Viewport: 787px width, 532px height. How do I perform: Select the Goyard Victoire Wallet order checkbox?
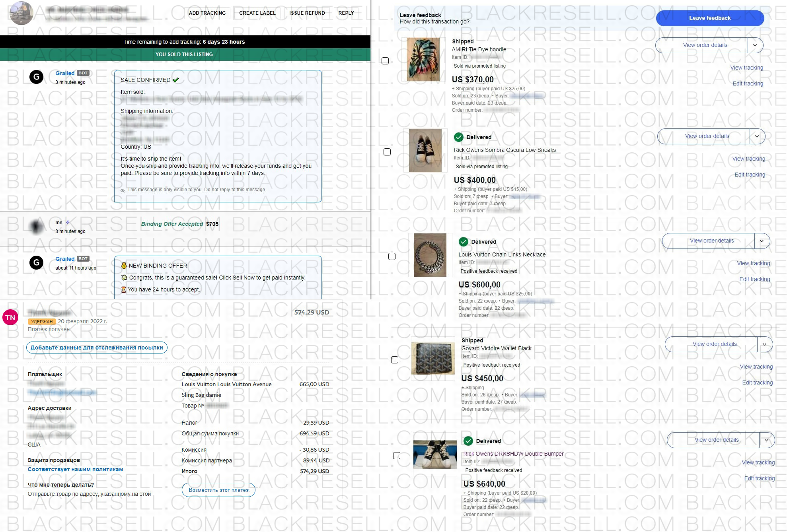click(x=395, y=360)
